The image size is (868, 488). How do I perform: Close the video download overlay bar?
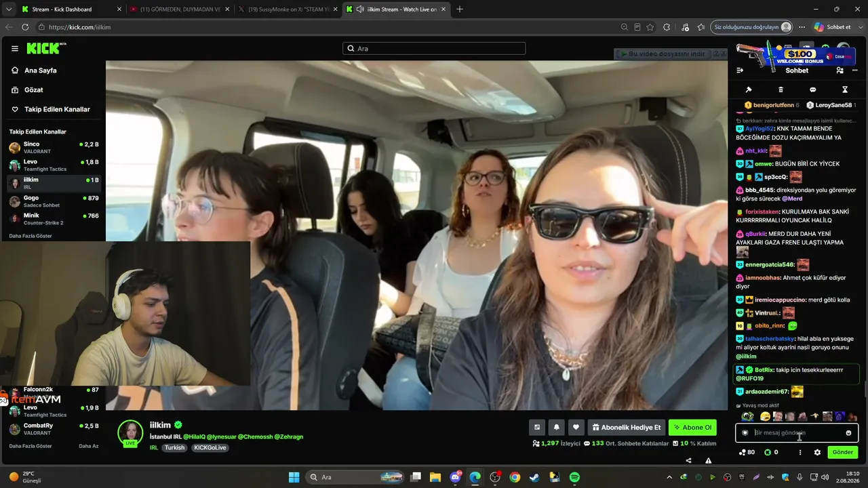(x=722, y=54)
